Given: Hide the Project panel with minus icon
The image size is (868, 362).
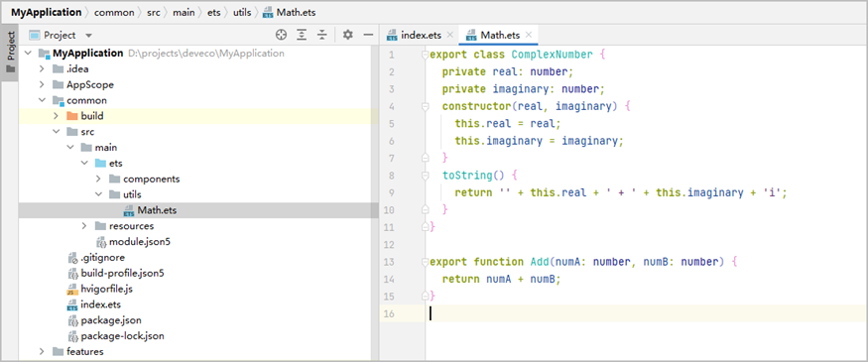Looking at the screenshot, I should (x=368, y=35).
